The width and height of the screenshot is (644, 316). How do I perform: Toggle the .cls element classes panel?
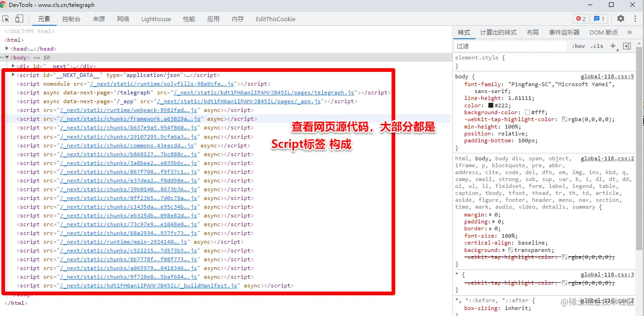coord(597,46)
